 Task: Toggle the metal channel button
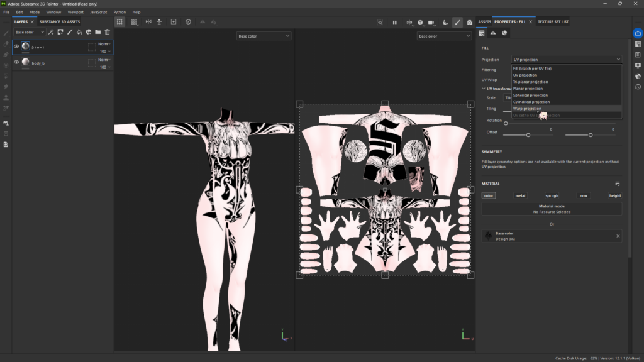pos(520,196)
